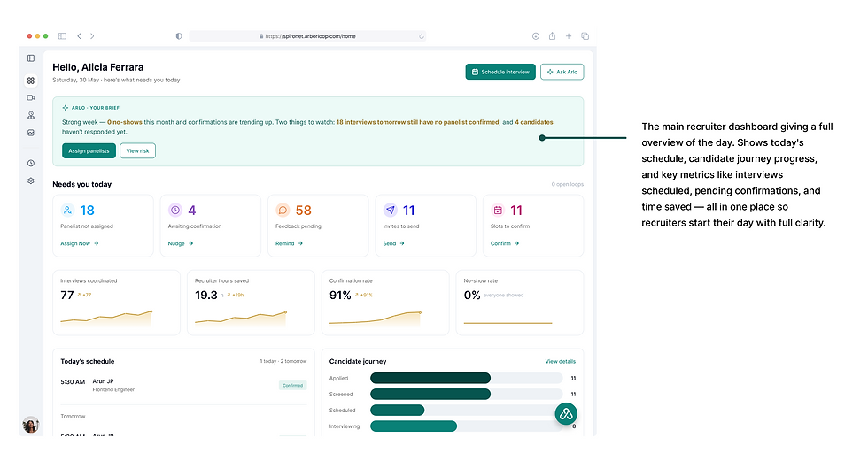868x453 pixels.
Task: Click the '4 candidates' highlighted text
Action: (x=533, y=122)
